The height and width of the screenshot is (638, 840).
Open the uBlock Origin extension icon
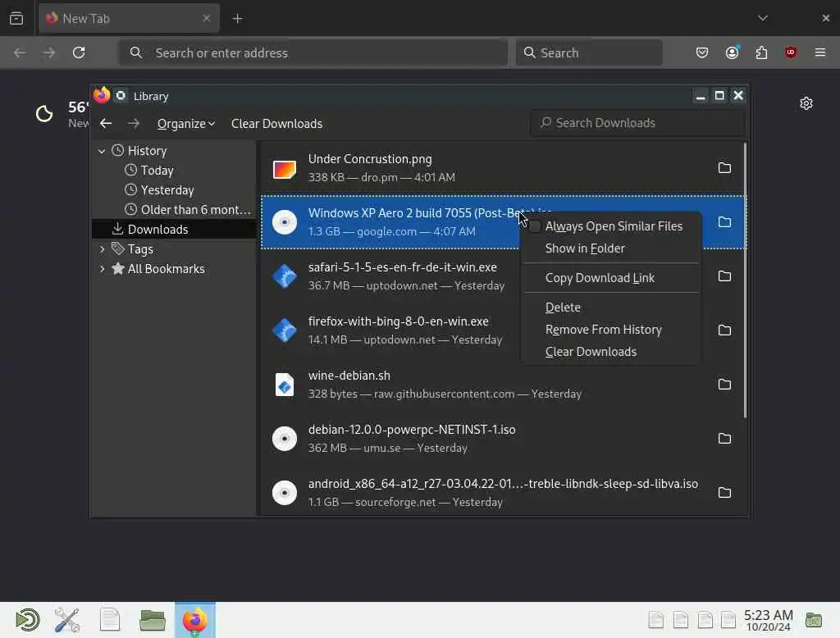point(791,52)
